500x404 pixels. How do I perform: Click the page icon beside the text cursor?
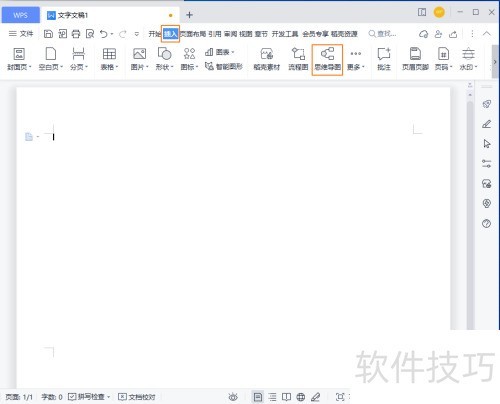29,137
